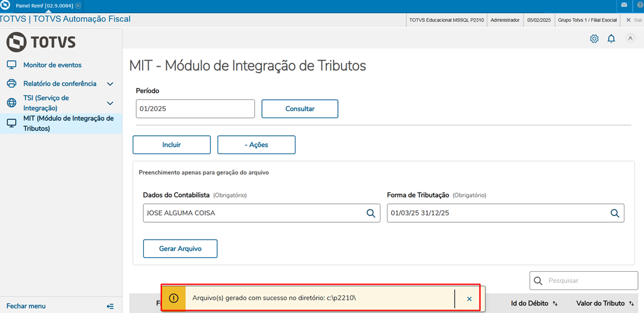
Task: Open the Ações dropdown button
Action: click(x=257, y=145)
